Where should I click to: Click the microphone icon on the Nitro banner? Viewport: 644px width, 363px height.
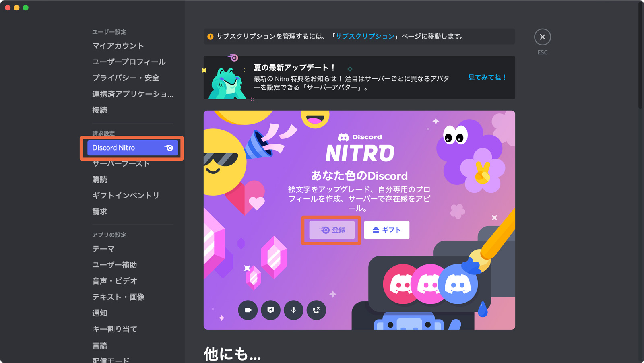point(293,310)
